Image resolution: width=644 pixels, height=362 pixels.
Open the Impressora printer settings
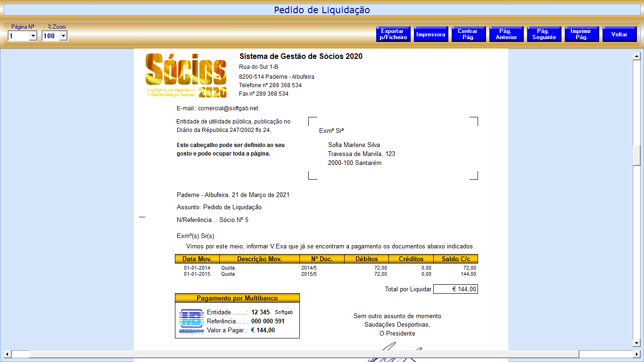pos(431,34)
